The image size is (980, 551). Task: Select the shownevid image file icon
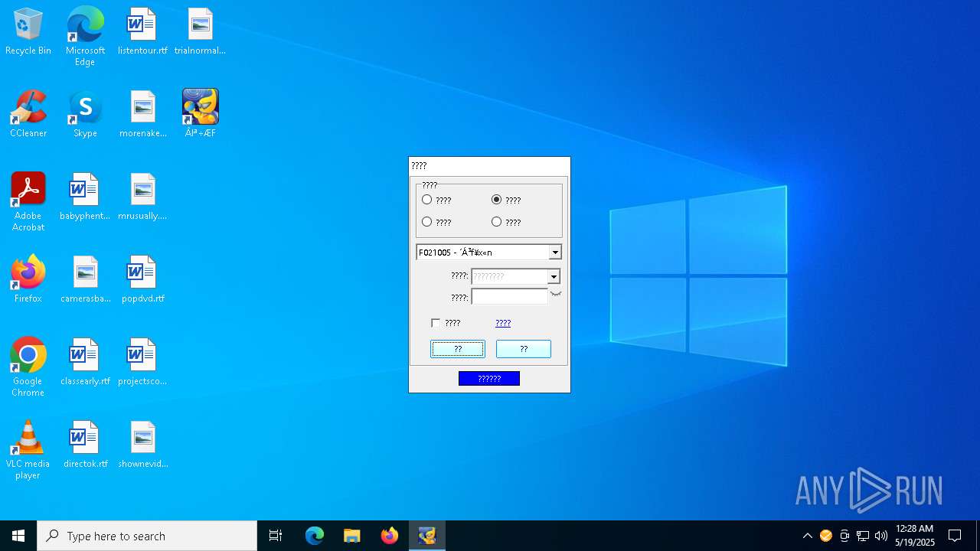[x=142, y=445]
